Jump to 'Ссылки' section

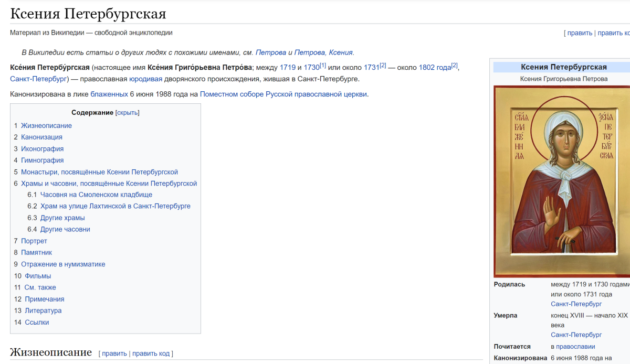click(37, 322)
